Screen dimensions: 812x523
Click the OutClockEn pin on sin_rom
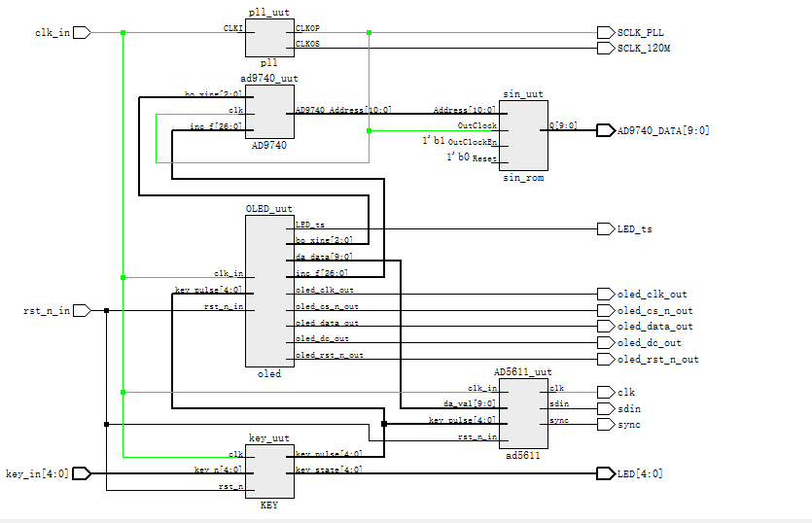(x=473, y=142)
